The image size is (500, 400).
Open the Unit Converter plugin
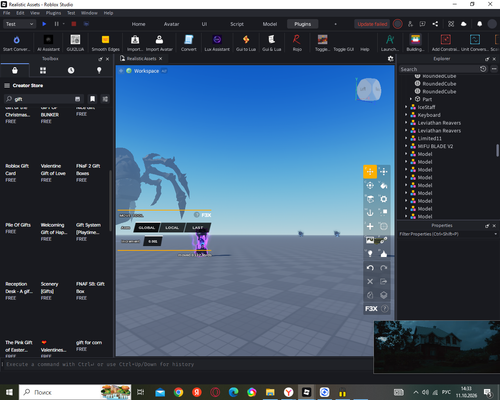(475, 43)
